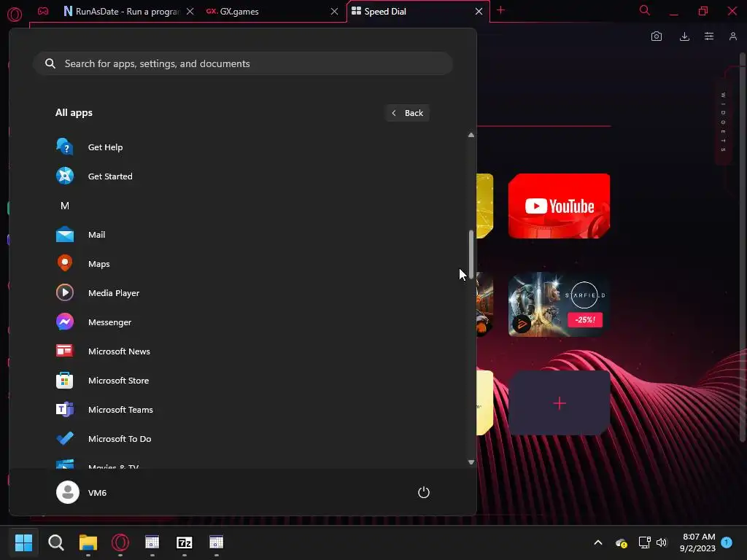This screenshot has width=747, height=560.
Task: Open a new tab with plus button
Action: click(x=500, y=10)
